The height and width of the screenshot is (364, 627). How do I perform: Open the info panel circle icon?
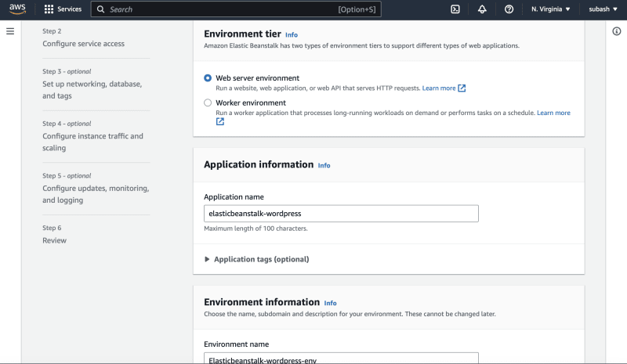(617, 31)
